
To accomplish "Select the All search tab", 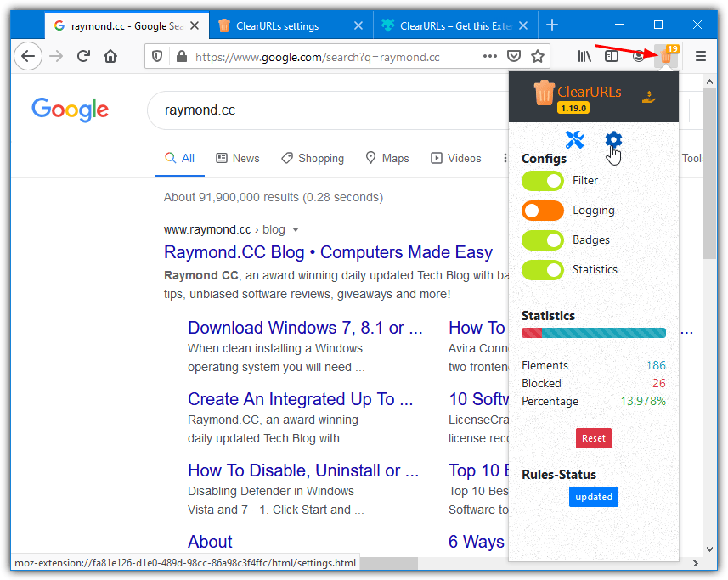I will click(x=180, y=158).
